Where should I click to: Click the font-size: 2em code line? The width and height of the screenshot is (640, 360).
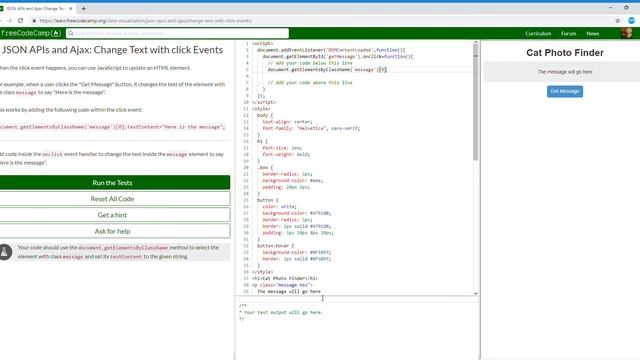pyautogui.click(x=282, y=148)
